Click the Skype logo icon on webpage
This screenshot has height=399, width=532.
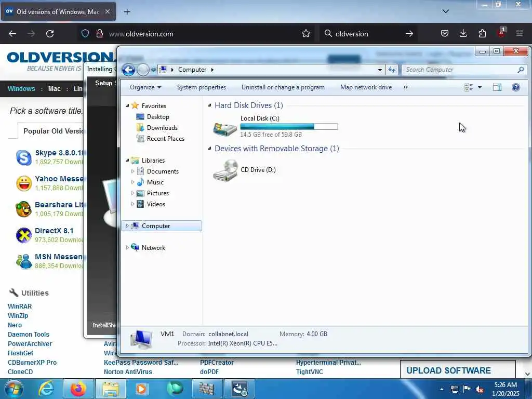[24, 157]
